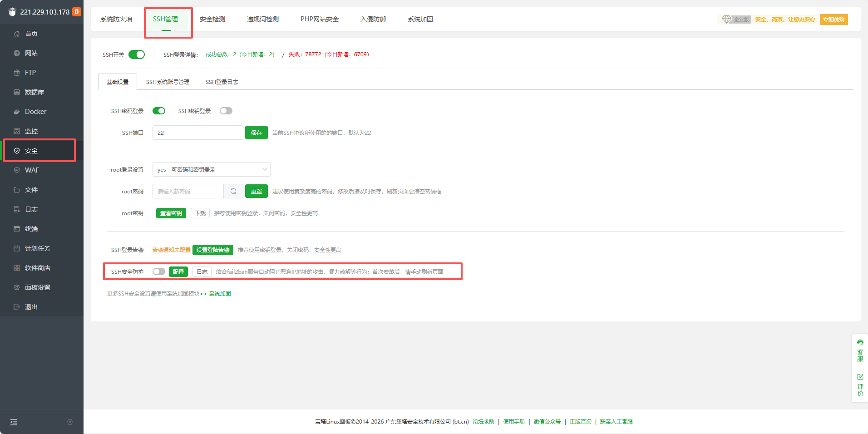Screen dimensions: 868x434
Task: Expand the root login settings dropdown
Action: (212, 169)
